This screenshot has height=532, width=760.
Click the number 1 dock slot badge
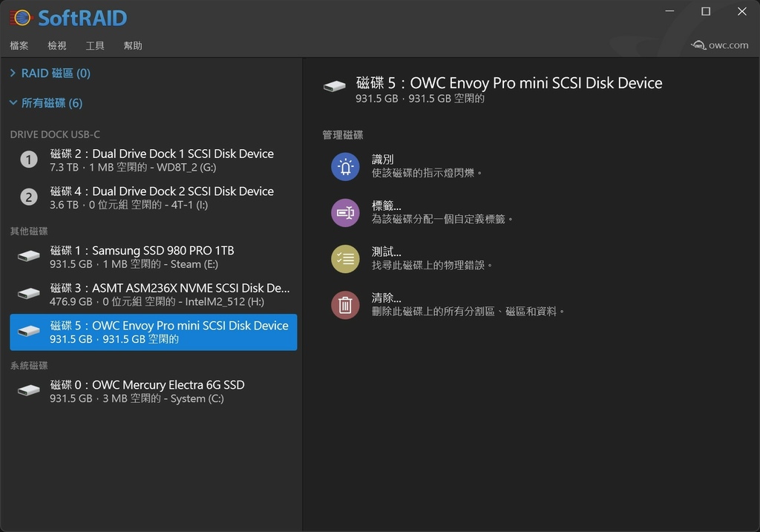[29, 160]
